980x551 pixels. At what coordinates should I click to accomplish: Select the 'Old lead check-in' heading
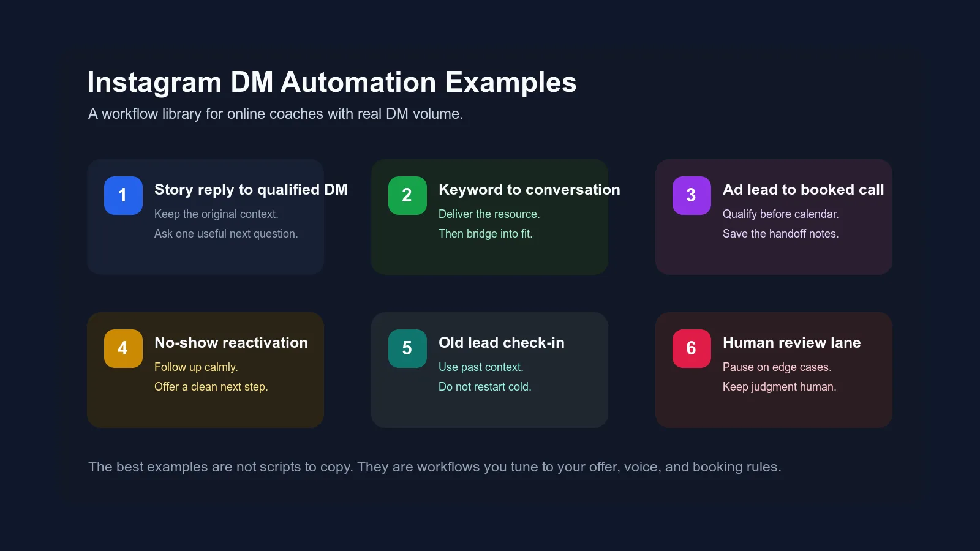point(502,343)
